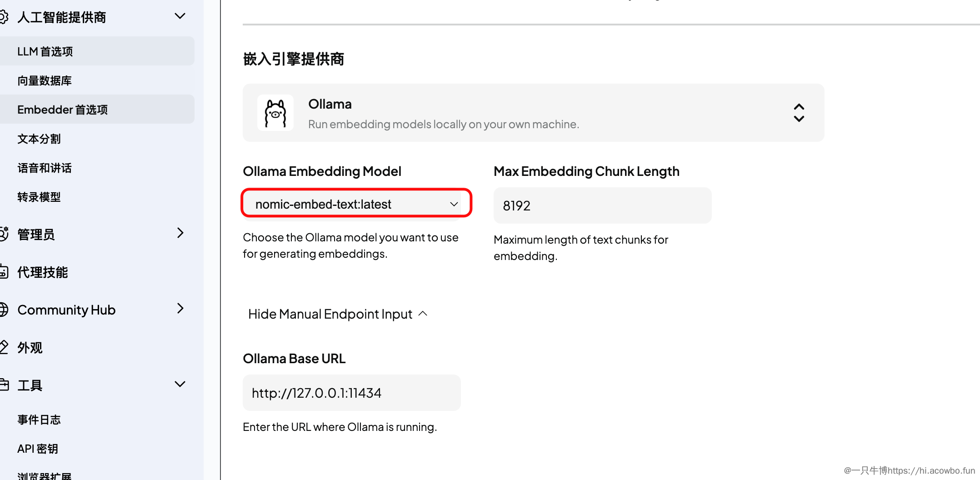
Task: Click the AI providers gear icon
Action: point(5,17)
